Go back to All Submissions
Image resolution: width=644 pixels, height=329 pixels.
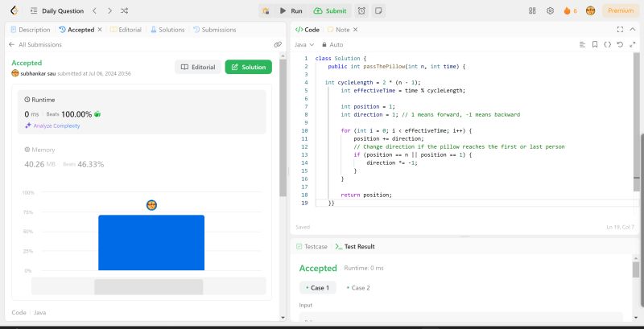click(35, 44)
